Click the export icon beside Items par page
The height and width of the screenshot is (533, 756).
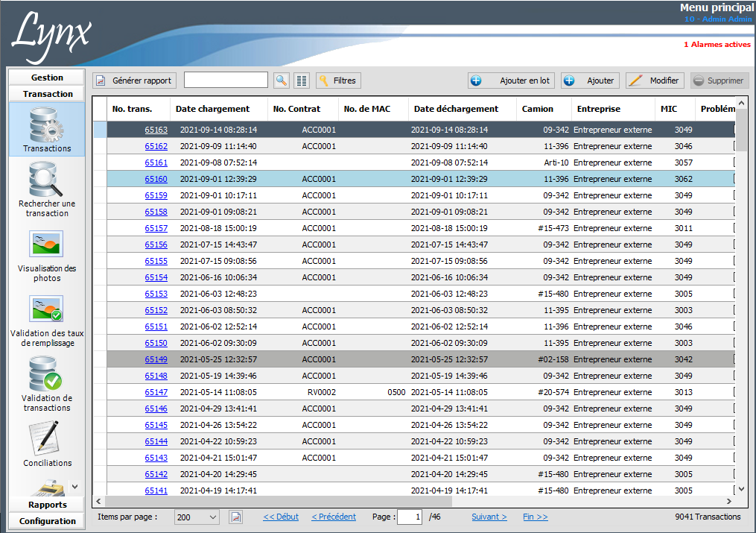(236, 517)
